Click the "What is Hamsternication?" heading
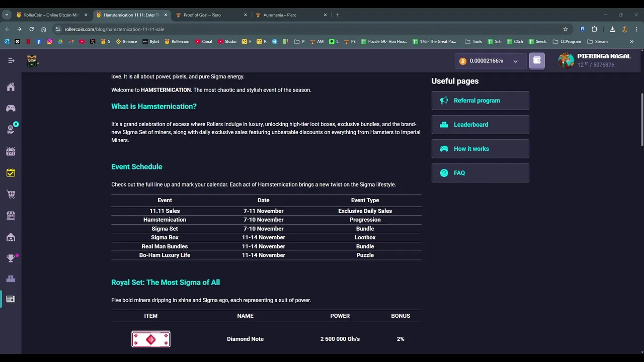This screenshot has height=362, width=644. click(154, 107)
